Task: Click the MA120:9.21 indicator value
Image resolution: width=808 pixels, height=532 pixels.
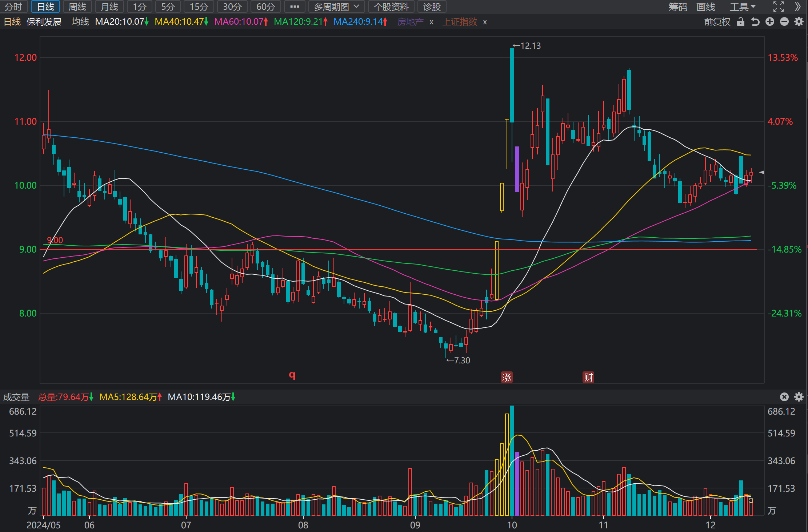Action: click(x=301, y=22)
